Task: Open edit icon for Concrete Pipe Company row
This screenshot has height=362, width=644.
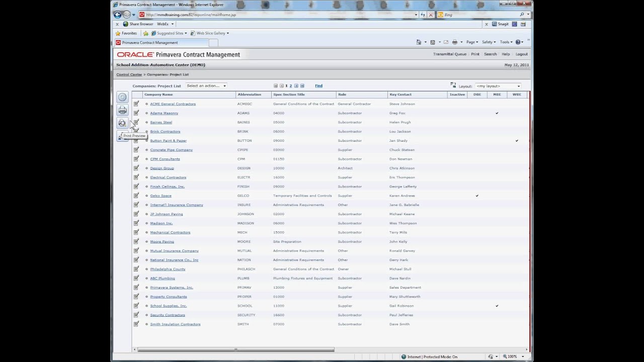Action: pyautogui.click(x=136, y=150)
